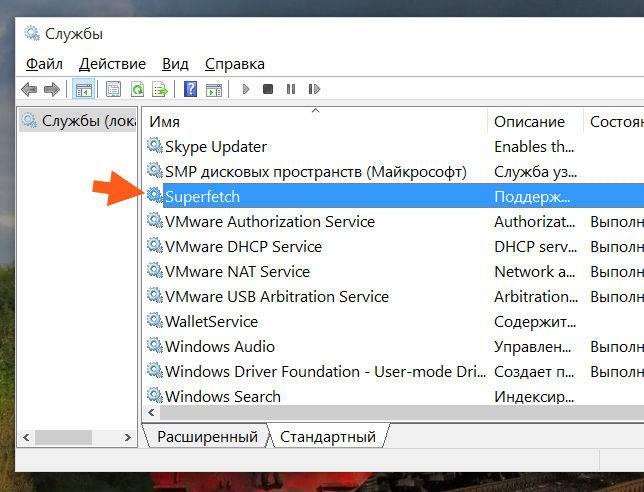Open the Properties toolbar icon
The width and height of the screenshot is (644, 492).
[x=113, y=89]
